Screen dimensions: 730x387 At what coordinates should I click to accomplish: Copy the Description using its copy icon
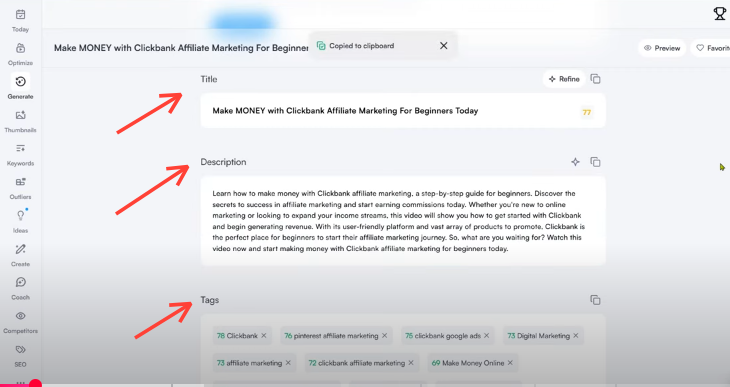tap(595, 162)
